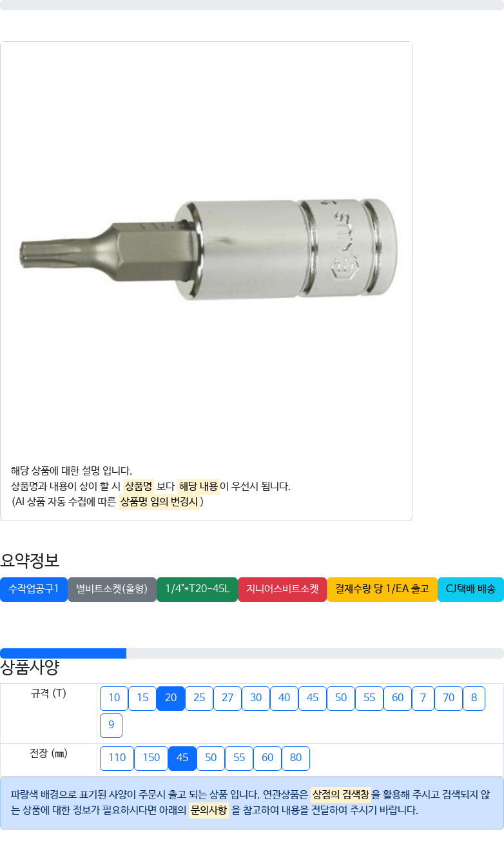Image resolution: width=504 pixels, height=865 pixels.
Task: Click the CJ택배 배송 badge
Action: pyautogui.click(x=470, y=589)
